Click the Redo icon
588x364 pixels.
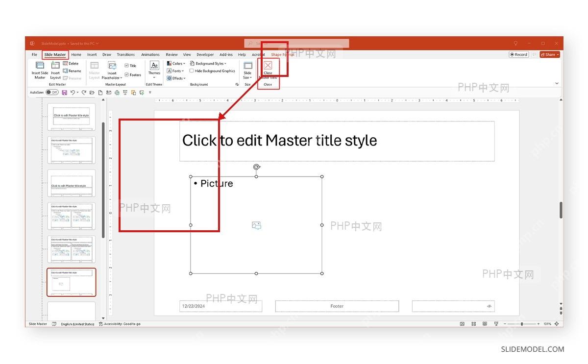(x=84, y=92)
